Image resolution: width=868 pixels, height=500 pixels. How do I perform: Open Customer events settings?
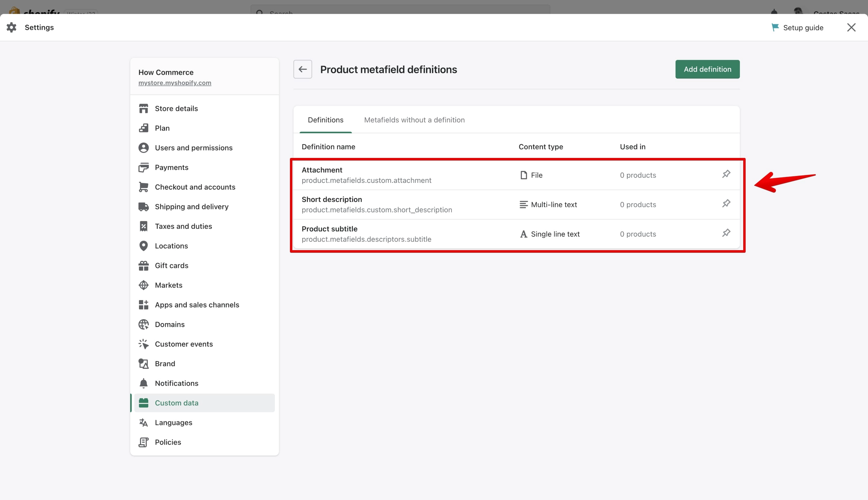(x=204, y=344)
